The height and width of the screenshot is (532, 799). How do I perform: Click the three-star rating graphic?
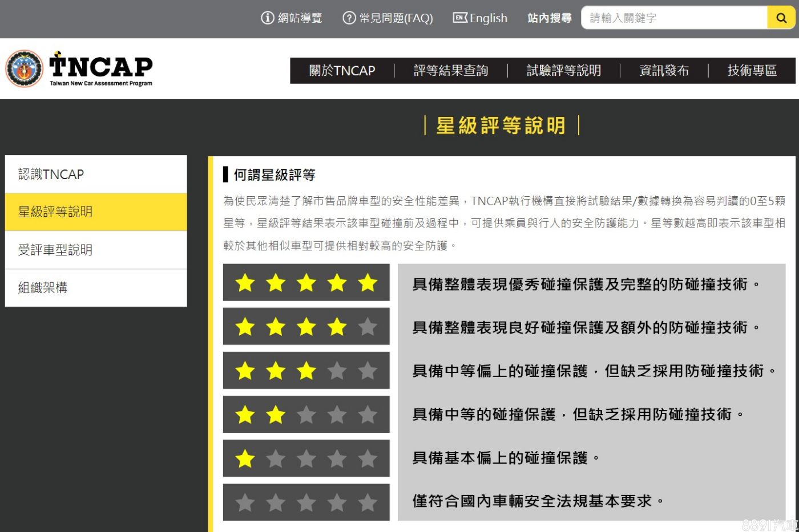306,371
